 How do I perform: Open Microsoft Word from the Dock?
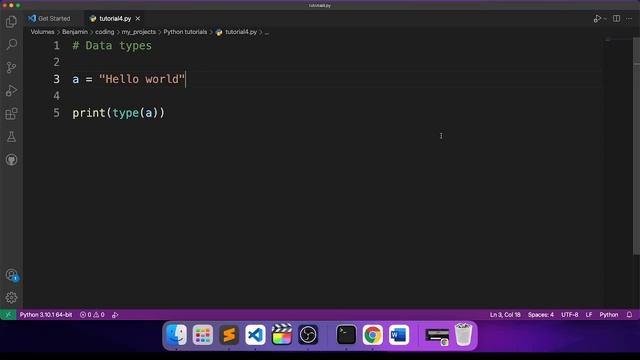tap(399, 335)
